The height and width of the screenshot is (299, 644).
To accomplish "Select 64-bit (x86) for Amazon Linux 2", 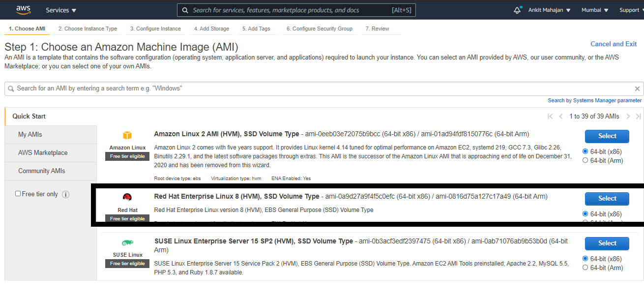I will 585,151.
